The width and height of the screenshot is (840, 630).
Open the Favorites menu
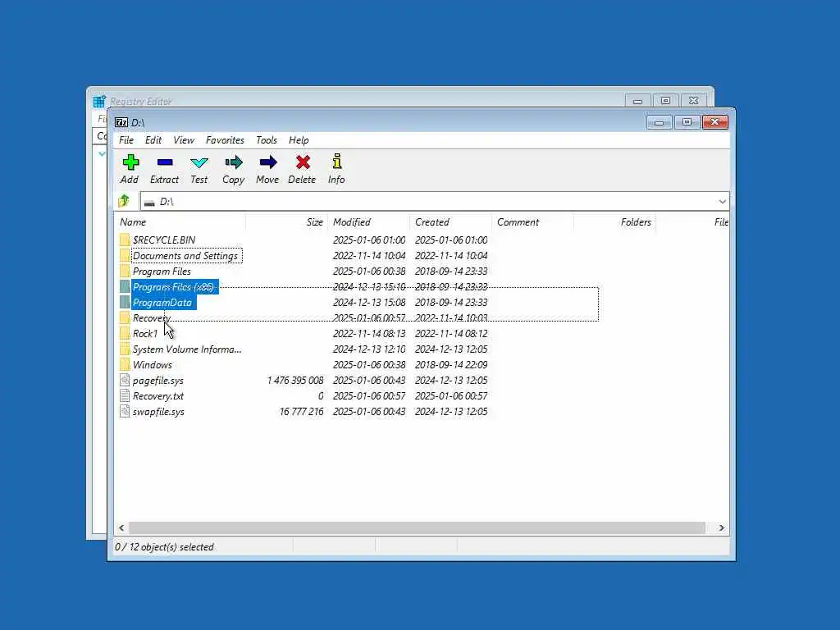tap(225, 139)
